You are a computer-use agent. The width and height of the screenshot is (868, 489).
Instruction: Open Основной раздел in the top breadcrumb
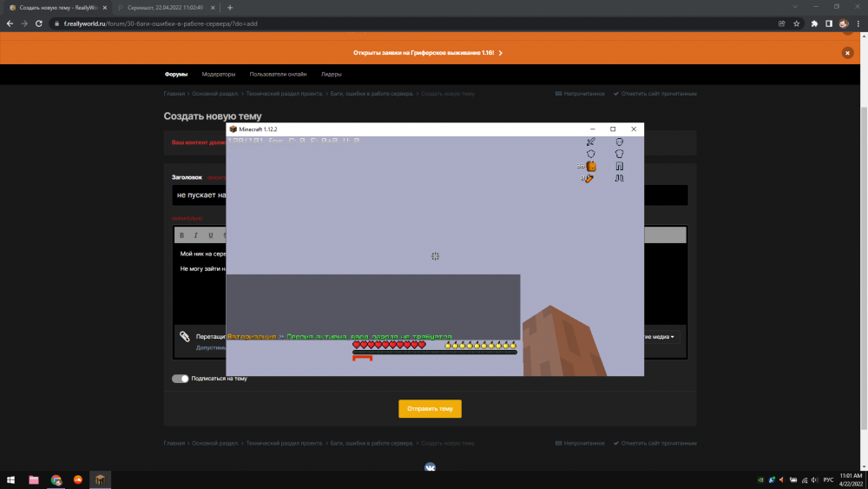point(215,94)
